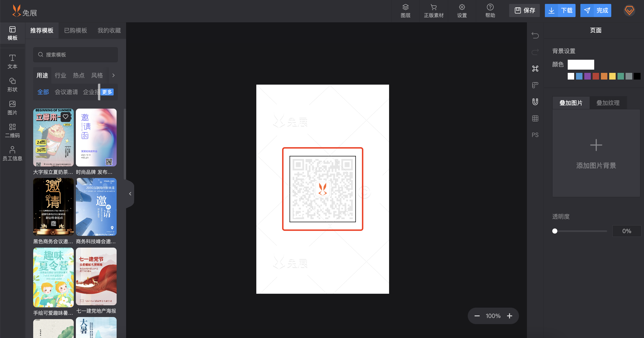Select the 时尚品牌 发布 invitation template
644x338 pixels.
pos(96,137)
